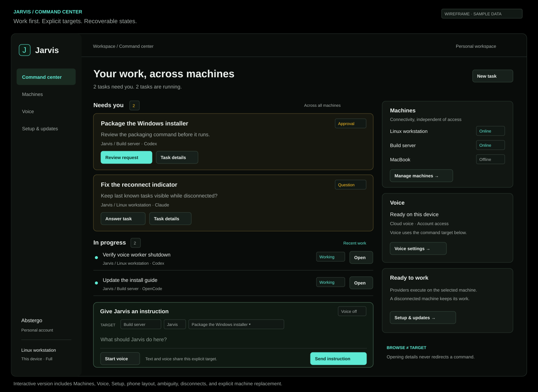Click status dot for Verify voice worker shutdown
Screen dimensions: 538x392
pyautogui.click(x=96, y=258)
